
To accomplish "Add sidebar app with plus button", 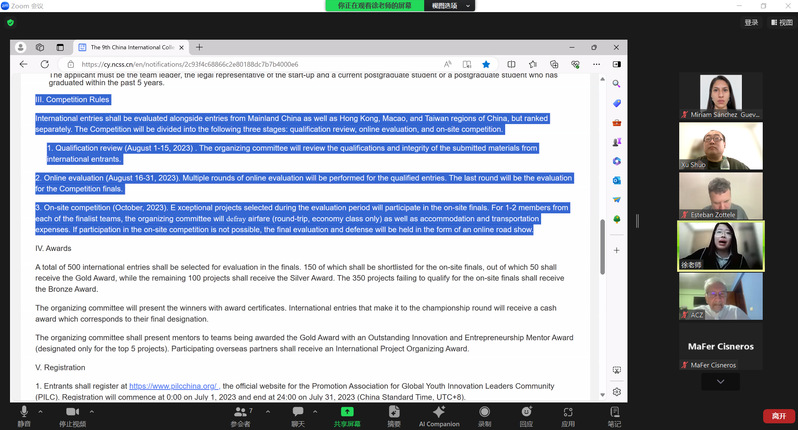I will click(616, 250).
